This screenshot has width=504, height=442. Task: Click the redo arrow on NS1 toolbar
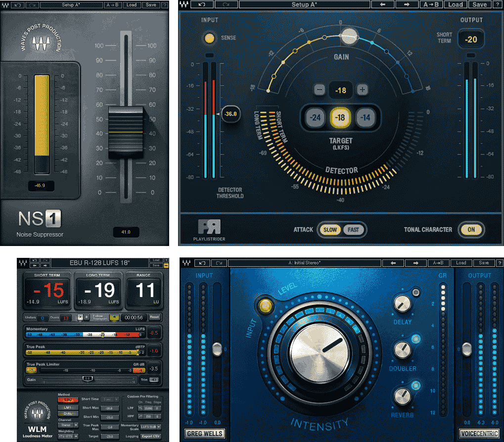coord(32,5)
